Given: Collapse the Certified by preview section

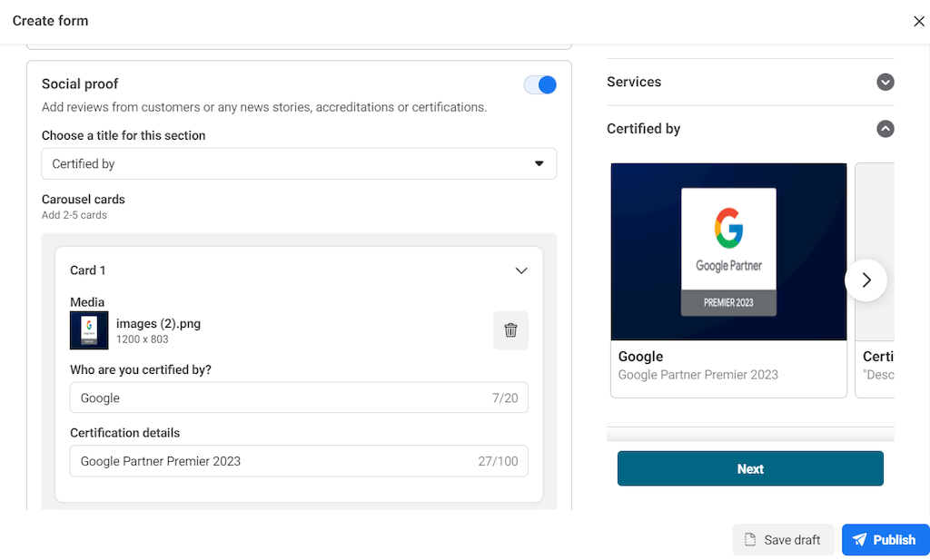Looking at the screenshot, I should (x=885, y=129).
